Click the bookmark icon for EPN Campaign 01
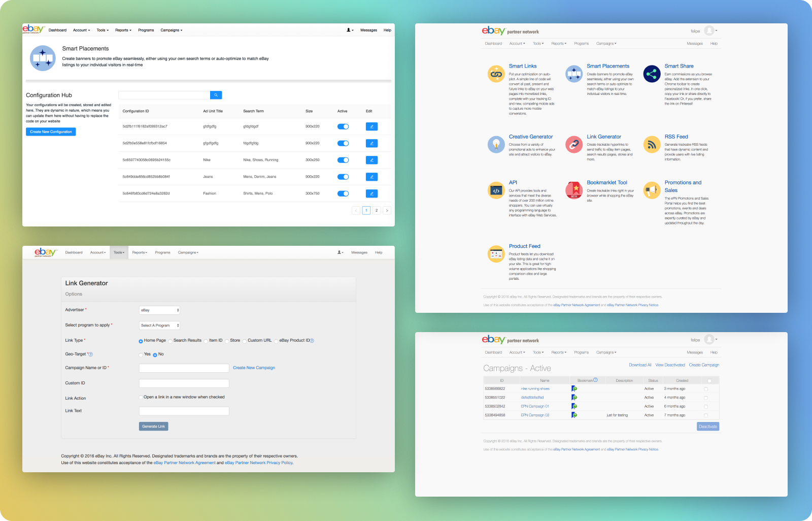Viewport: 812px width, 521px height. coord(574,406)
